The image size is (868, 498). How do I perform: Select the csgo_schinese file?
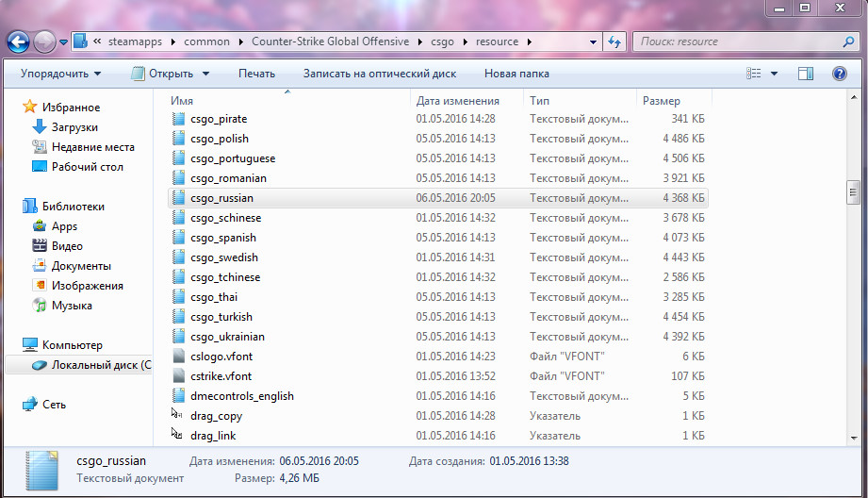click(x=225, y=218)
